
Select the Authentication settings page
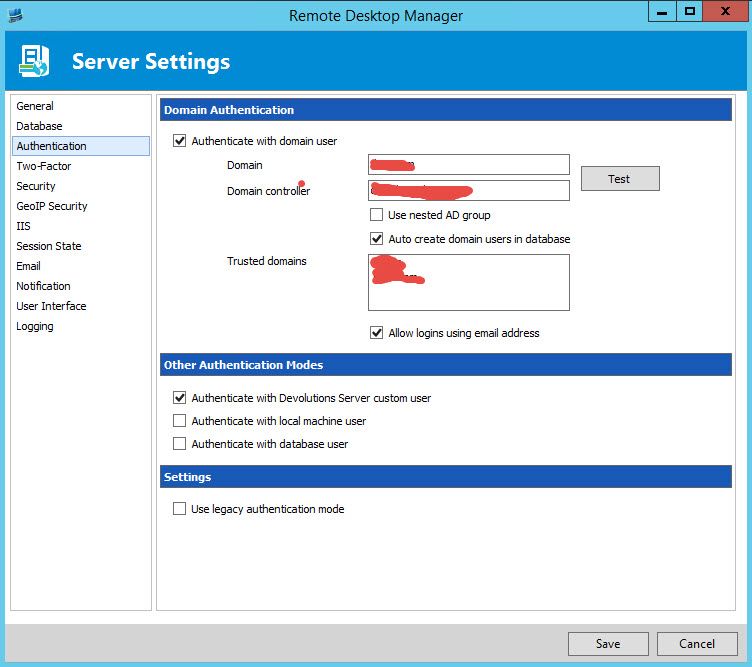click(x=81, y=146)
